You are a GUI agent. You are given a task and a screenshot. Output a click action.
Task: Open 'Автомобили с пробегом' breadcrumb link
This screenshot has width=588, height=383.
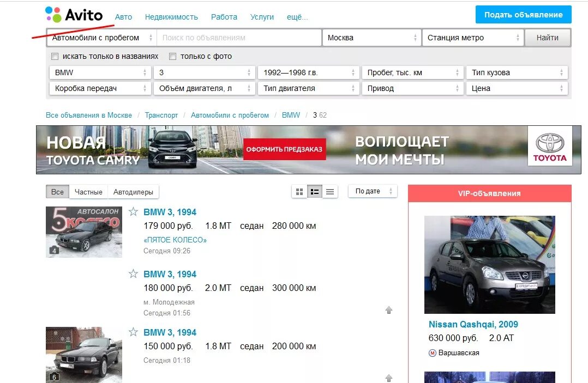point(230,115)
